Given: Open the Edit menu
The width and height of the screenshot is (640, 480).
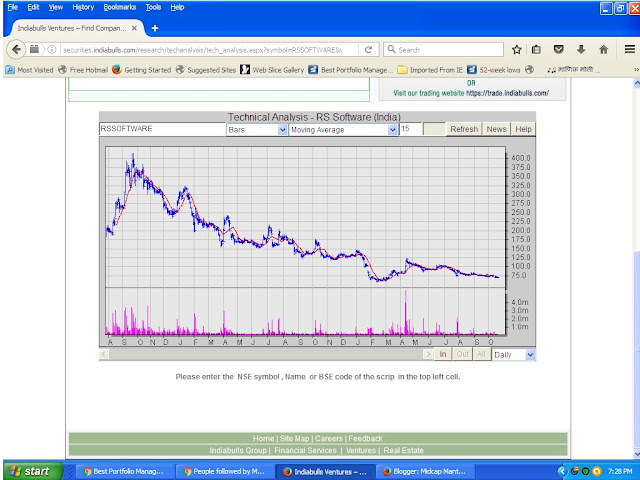Looking at the screenshot, I should point(33,7).
